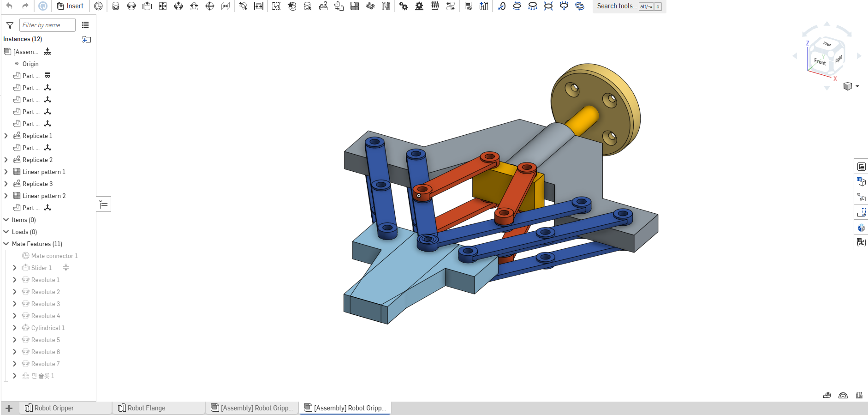The width and height of the screenshot is (868, 415).
Task: Focus the Filter by name field
Action: pyautogui.click(x=48, y=25)
